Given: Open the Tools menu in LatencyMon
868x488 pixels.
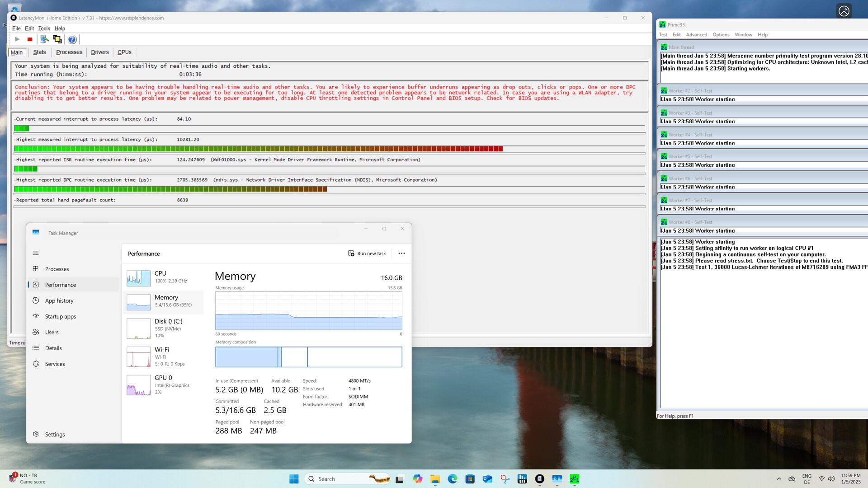Looking at the screenshot, I should pyautogui.click(x=44, y=28).
